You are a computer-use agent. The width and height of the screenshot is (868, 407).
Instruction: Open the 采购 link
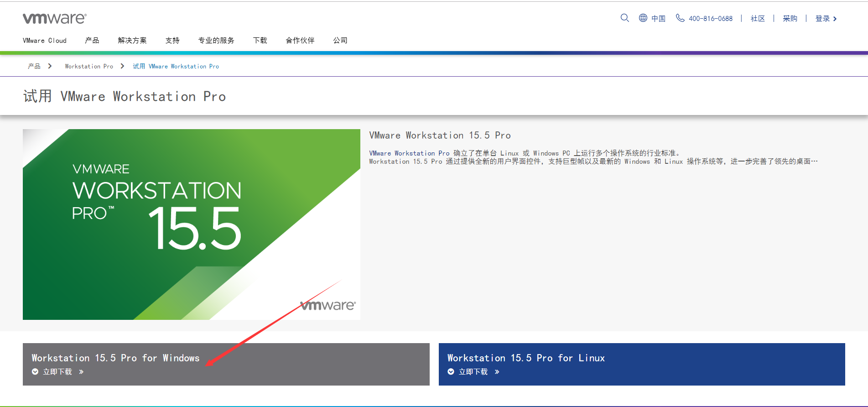pos(790,19)
